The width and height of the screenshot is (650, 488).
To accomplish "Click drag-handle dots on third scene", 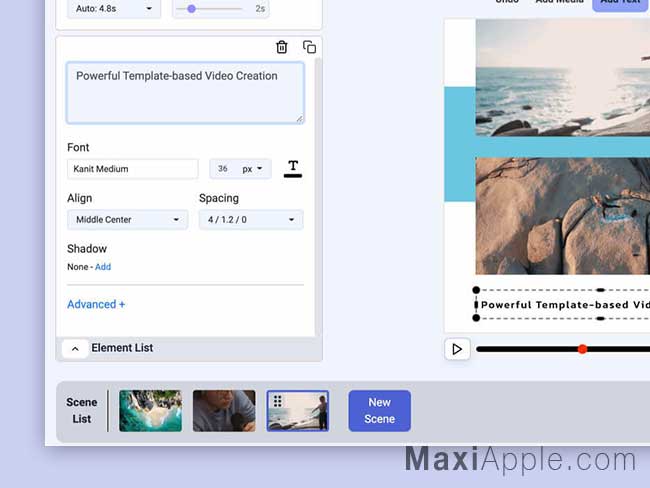I will click(x=278, y=401).
